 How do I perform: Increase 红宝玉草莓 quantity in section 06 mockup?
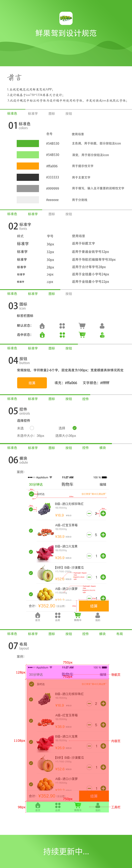click(103, 535)
